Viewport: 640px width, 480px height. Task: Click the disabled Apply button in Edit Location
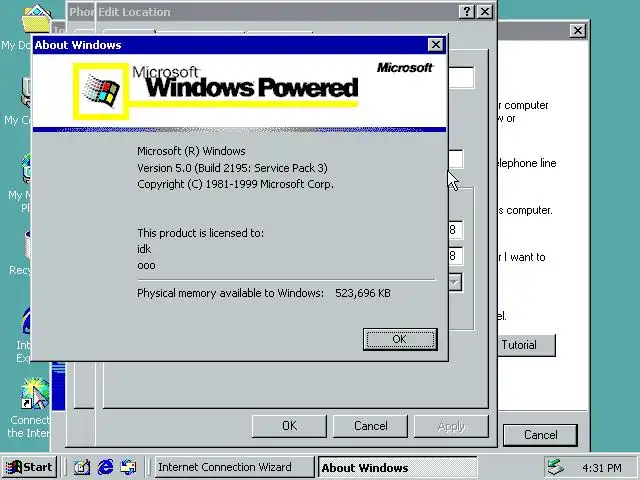point(451,426)
